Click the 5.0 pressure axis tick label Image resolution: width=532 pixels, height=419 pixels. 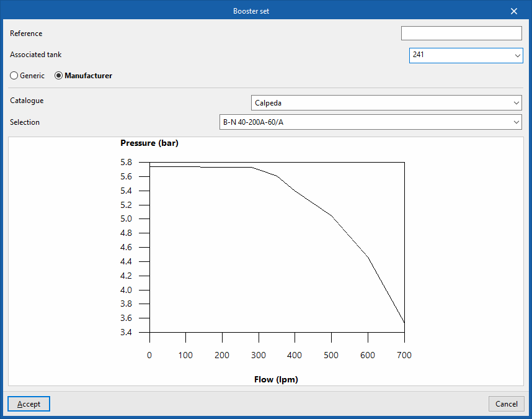tap(126, 219)
